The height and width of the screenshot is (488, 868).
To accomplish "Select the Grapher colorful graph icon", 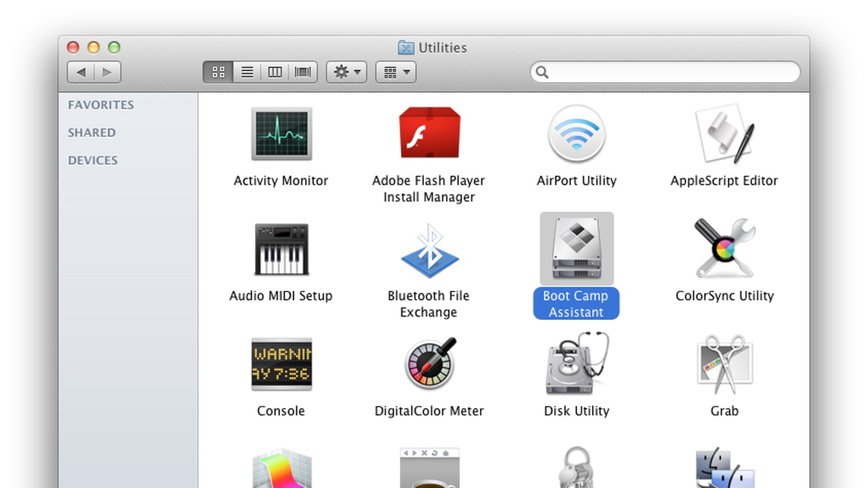I will pos(281,469).
